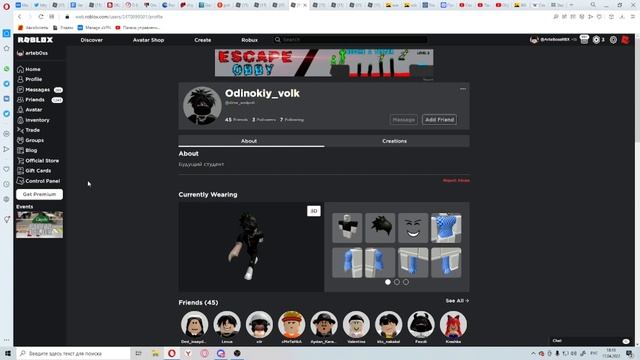Click the Report Abuse link
Screen dimensions: 640x360
456,180
